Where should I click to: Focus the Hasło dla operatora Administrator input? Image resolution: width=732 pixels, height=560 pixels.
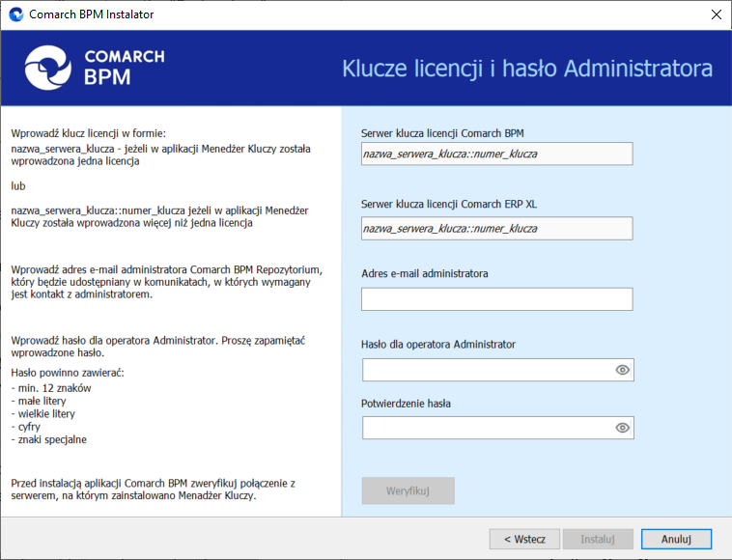(497, 370)
